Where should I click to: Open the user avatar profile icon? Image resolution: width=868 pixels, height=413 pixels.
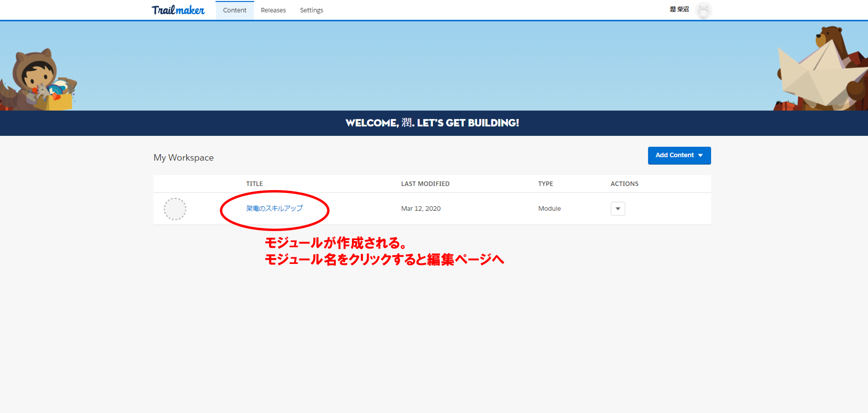703,10
